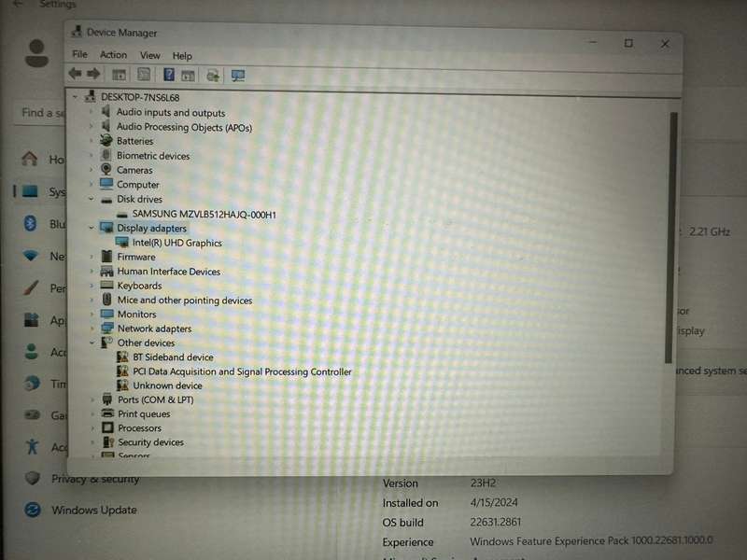This screenshot has height=560, width=747.
Task: Click the Display adapters icon
Action: 106,228
